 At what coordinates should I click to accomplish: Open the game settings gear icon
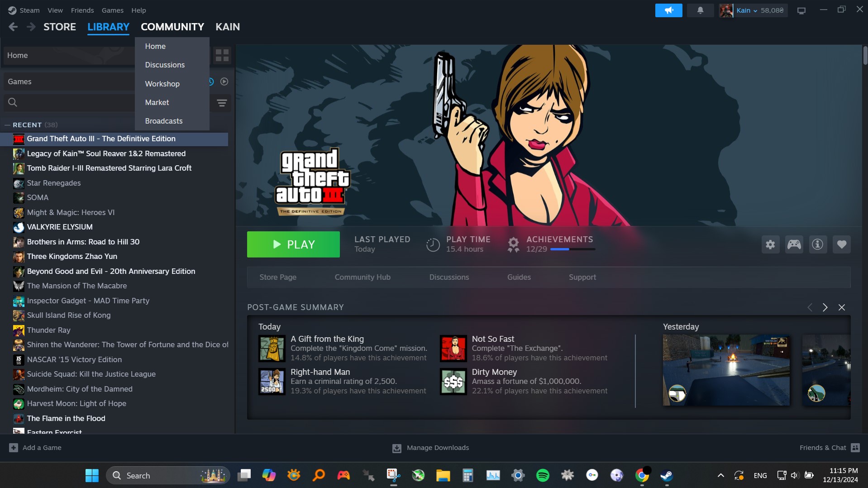770,244
